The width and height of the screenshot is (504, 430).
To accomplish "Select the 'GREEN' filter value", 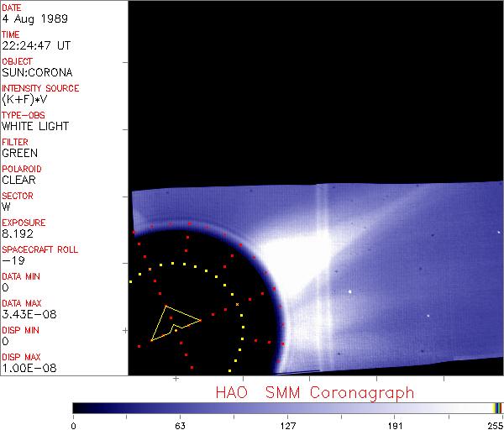I will (19, 153).
